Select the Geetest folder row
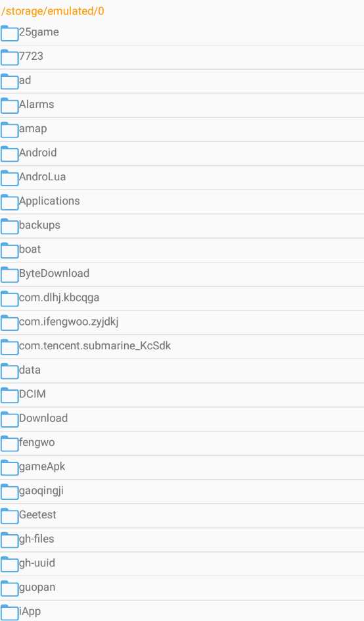Viewport: 364px width, 621px height. point(182,516)
